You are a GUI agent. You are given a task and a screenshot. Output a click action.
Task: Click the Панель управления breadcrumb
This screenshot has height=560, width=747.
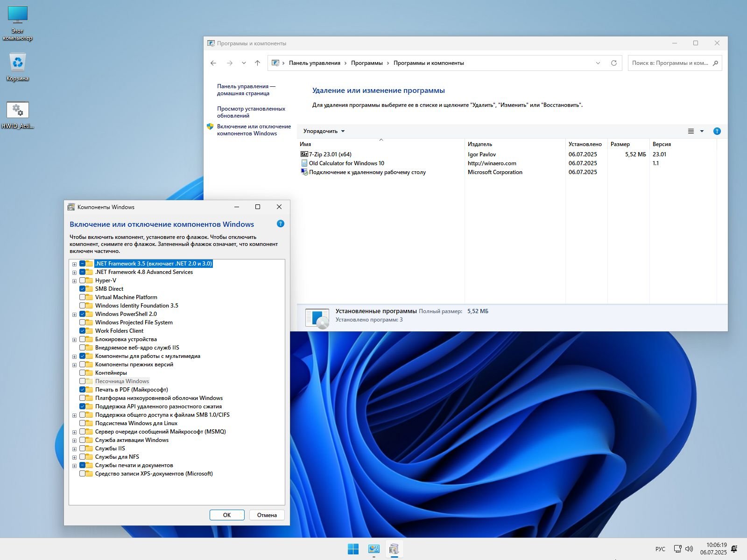point(315,63)
